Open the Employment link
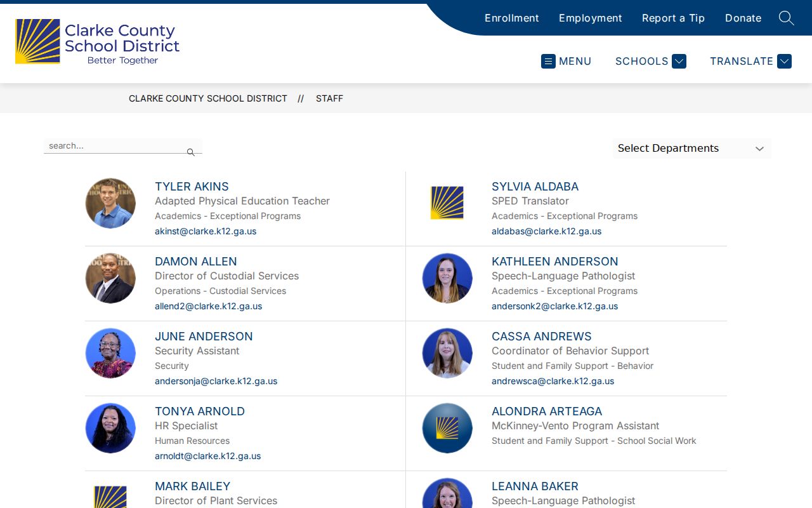This screenshot has width=812, height=508. (x=591, y=18)
